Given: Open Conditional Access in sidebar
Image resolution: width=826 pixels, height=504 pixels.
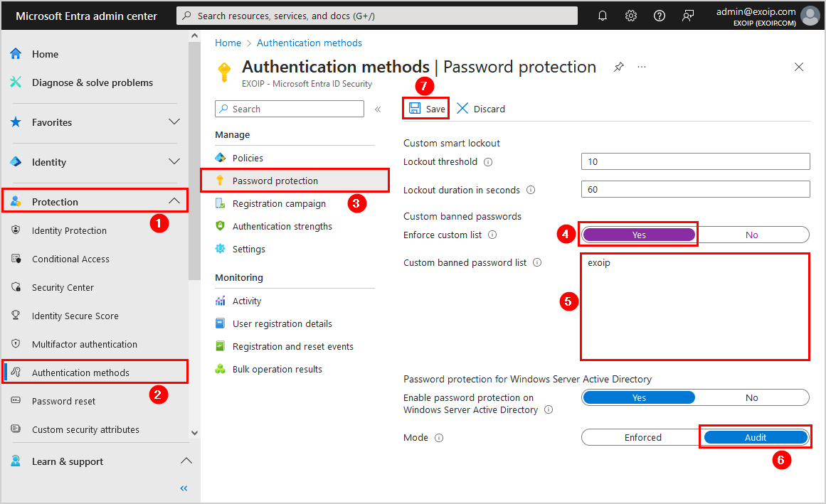Looking at the screenshot, I should click(x=70, y=259).
